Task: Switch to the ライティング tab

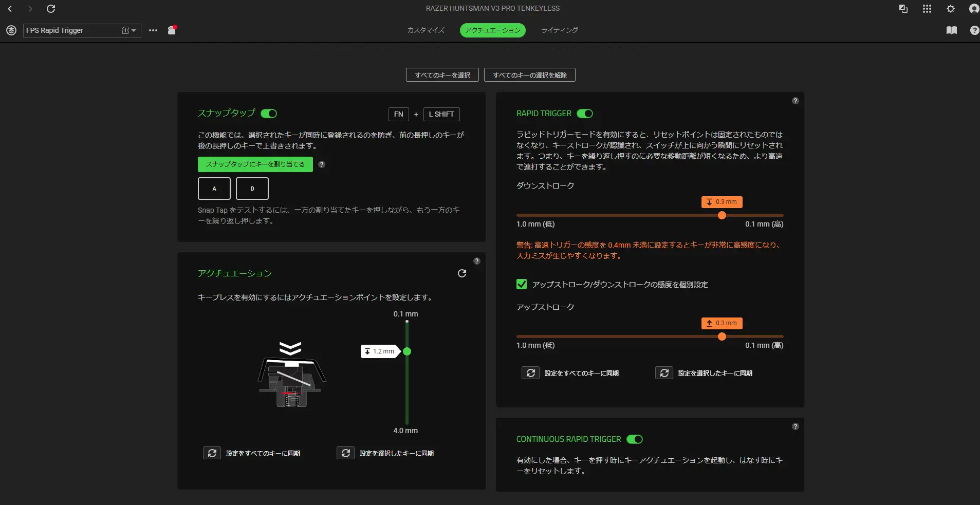Action: (x=560, y=30)
